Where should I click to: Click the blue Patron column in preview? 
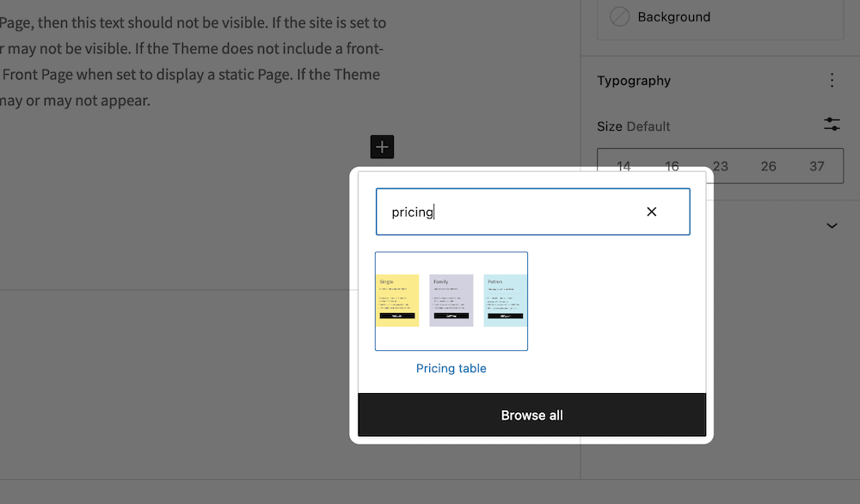point(506,300)
